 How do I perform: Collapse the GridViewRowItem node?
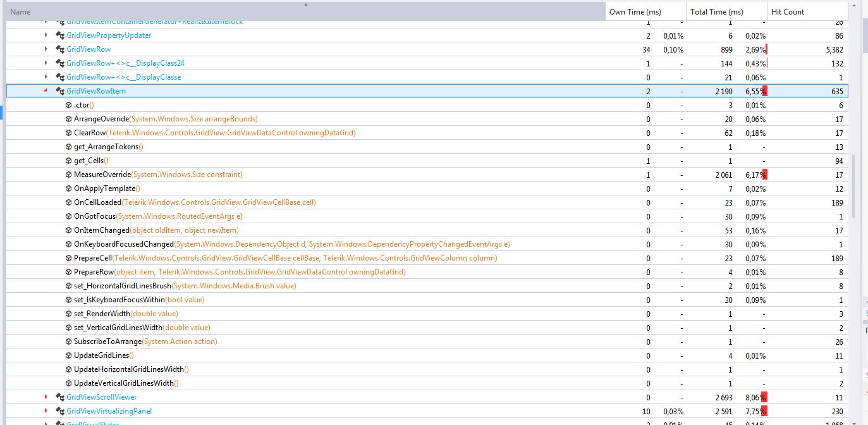click(46, 91)
